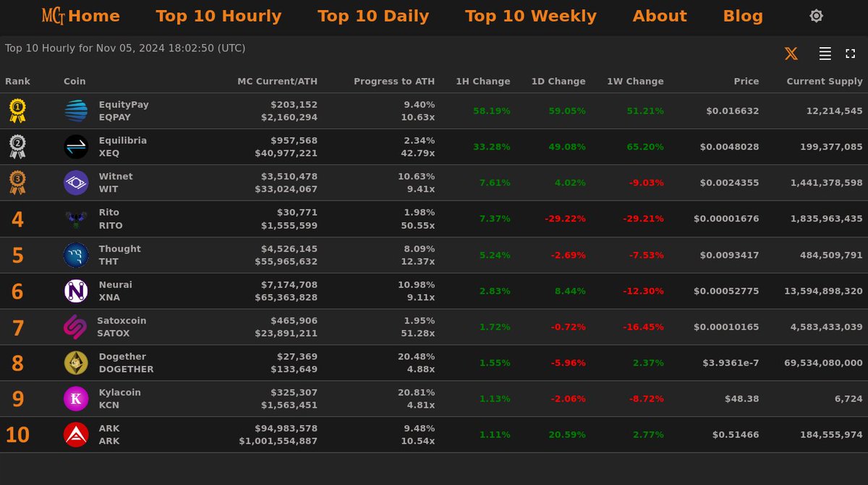Click the Top 10 Hourly timestamp text

(125, 48)
